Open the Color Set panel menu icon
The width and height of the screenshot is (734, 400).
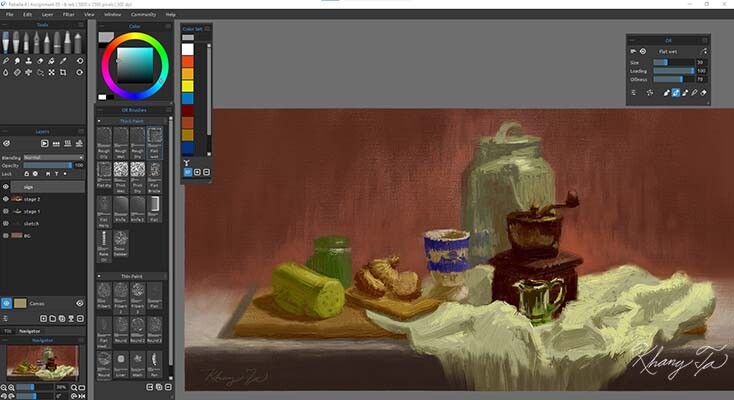click(207, 29)
